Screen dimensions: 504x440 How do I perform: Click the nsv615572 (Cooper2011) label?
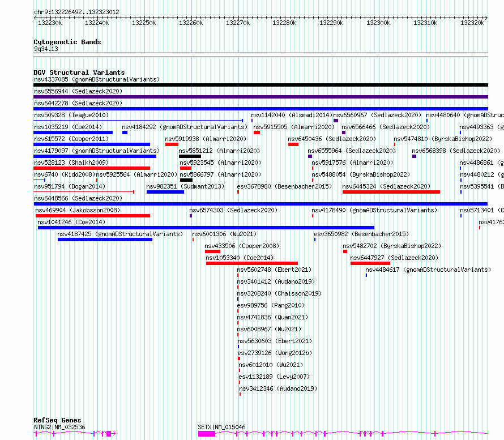coord(71,139)
